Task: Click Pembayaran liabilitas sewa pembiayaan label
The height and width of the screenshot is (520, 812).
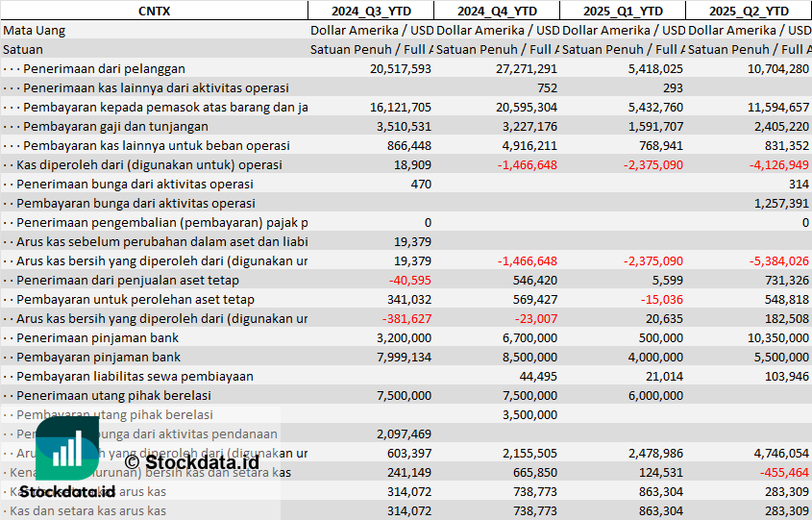Action: point(135,377)
